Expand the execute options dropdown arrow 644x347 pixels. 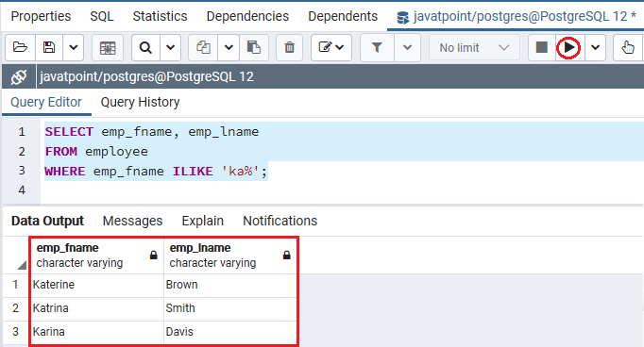point(596,47)
